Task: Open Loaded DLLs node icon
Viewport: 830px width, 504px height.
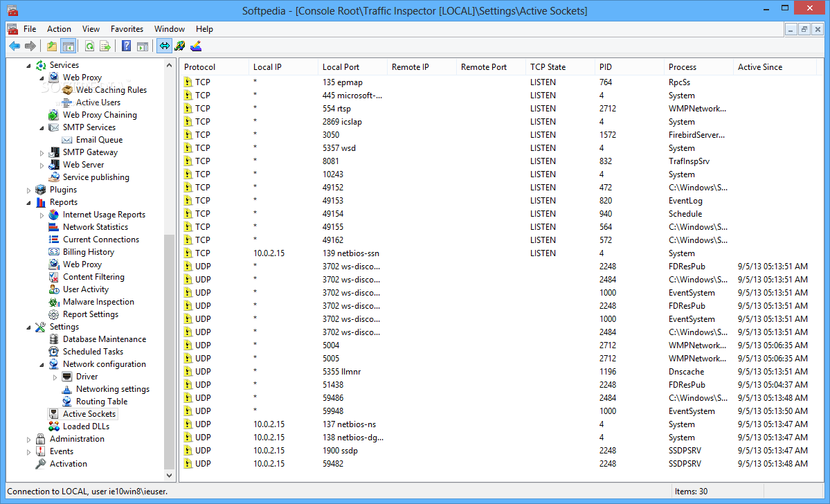Action: [x=54, y=426]
